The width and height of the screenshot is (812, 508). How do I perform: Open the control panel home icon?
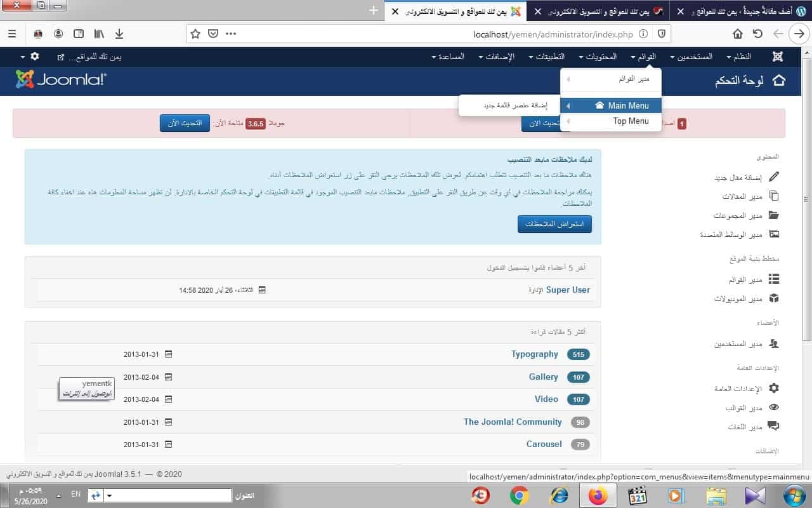pos(778,81)
